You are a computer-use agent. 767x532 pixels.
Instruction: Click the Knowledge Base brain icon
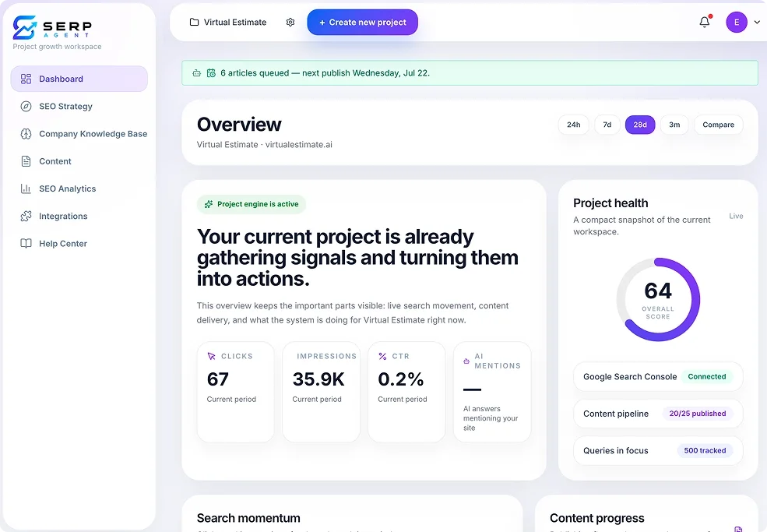(x=26, y=134)
